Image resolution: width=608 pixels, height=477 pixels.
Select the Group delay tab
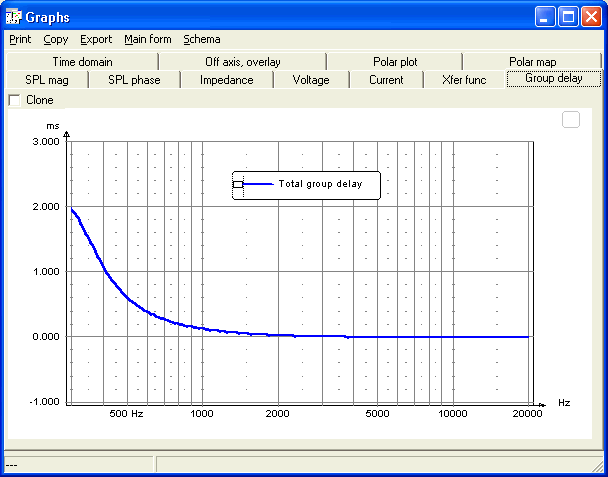click(x=553, y=79)
